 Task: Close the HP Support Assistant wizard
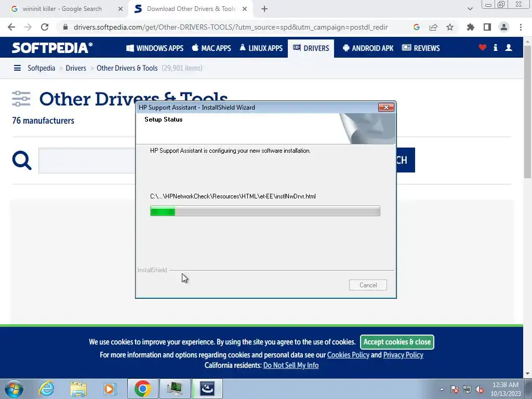click(386, 107)
